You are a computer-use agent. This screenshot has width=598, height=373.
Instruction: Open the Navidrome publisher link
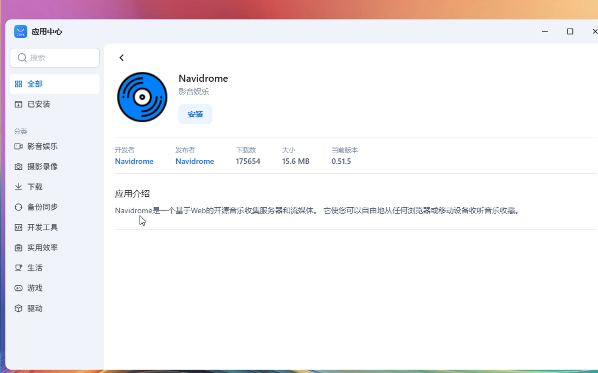[195, 161]
